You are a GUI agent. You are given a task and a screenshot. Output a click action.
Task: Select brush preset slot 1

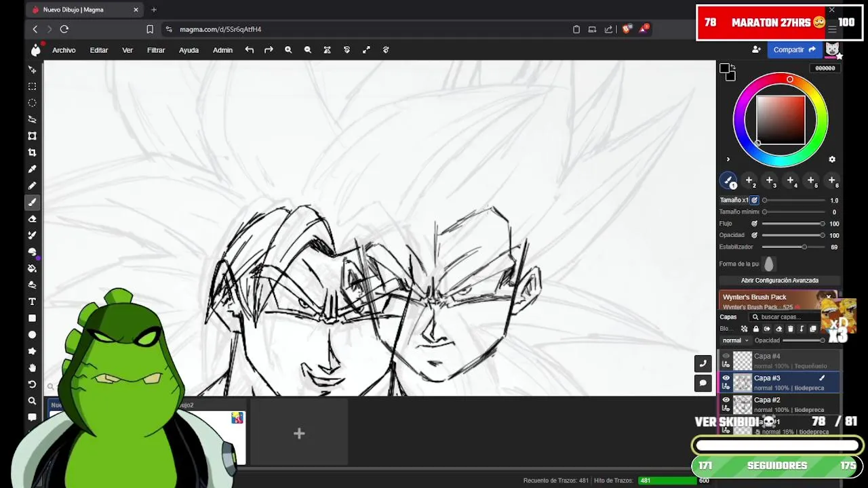tap(729, 181)
